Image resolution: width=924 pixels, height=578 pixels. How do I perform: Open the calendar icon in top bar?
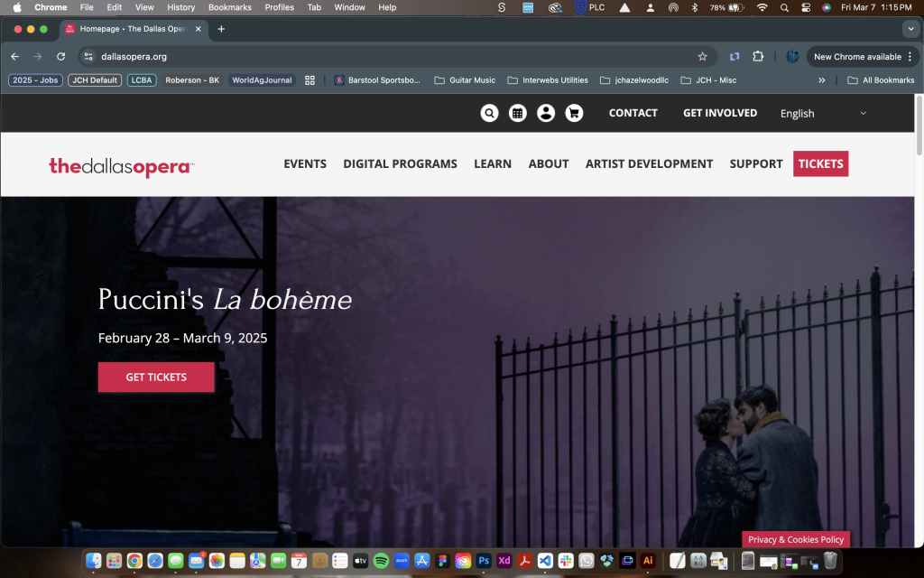point(517,113)
